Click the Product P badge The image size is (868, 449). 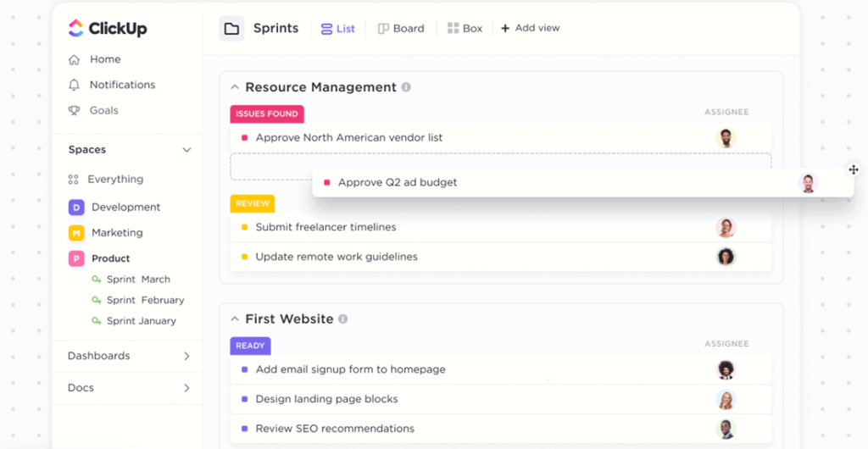(x=76, y=258)
